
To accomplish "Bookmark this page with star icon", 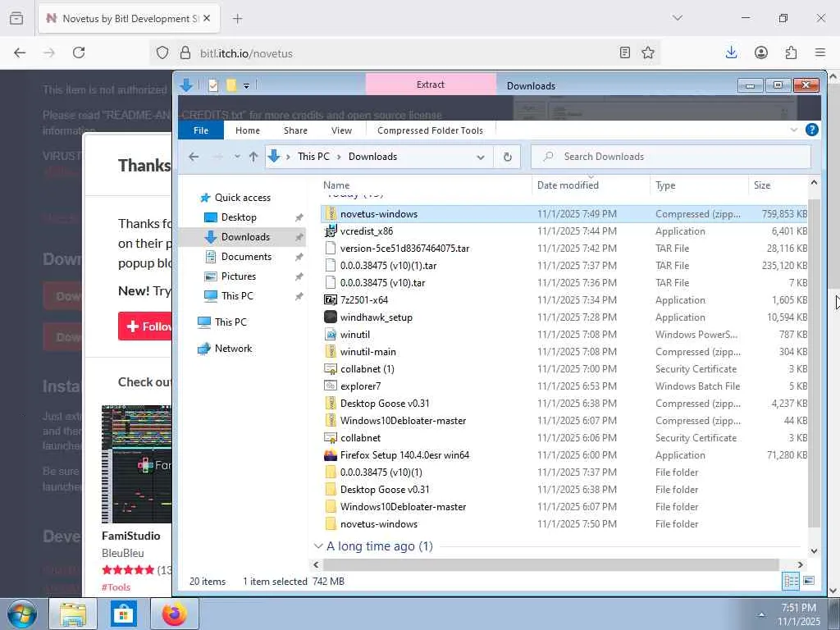I will pos(648,52).
